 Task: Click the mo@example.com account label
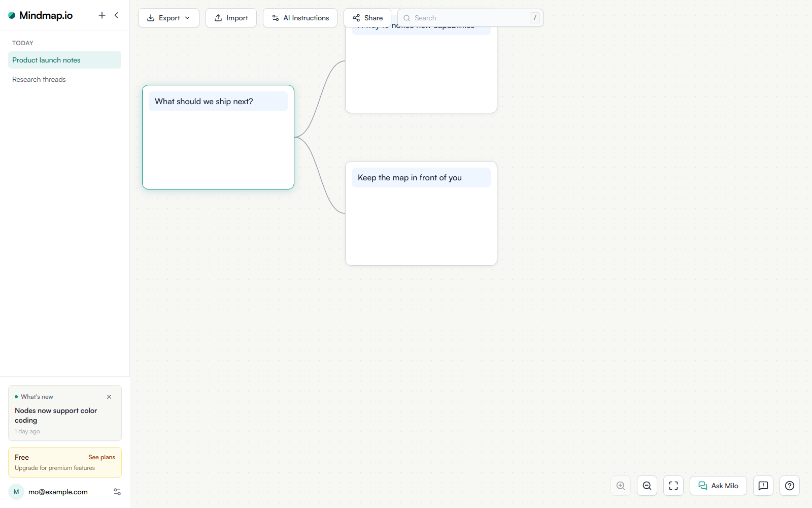[58, 492]
